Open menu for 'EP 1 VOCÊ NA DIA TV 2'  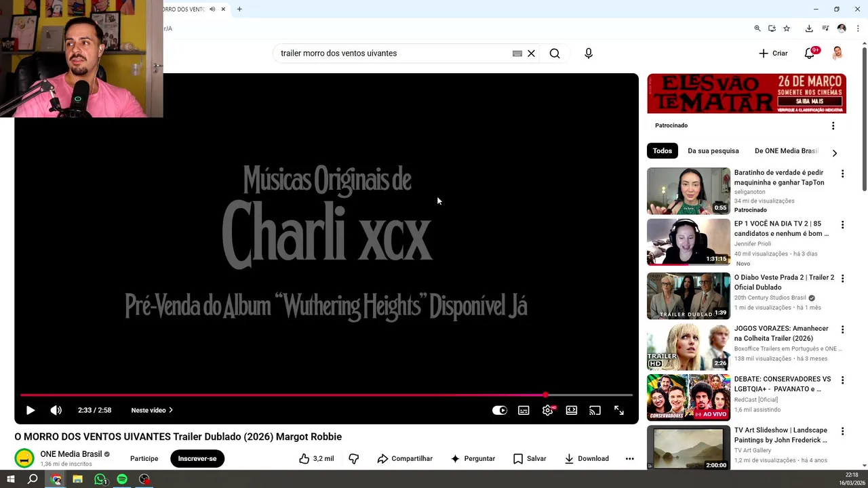tap(843, 225)
